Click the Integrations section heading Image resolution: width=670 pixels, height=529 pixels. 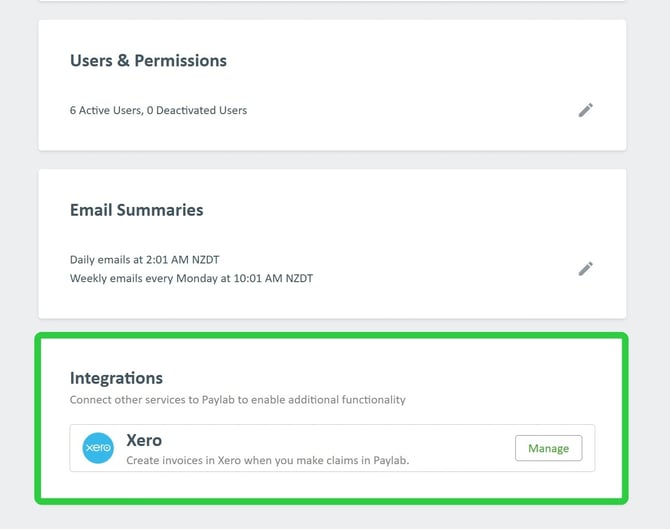[x=116, y=378]
